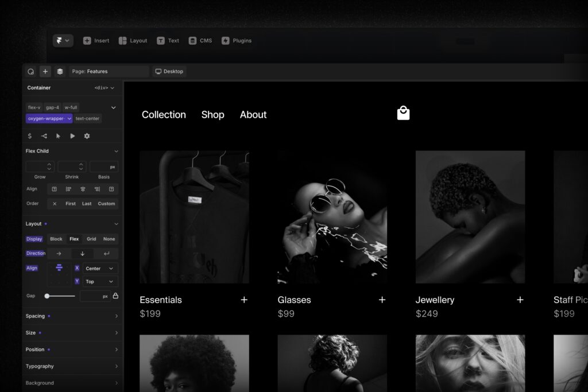The width and height of the screenshot is (588, 392).
Task: Open the Framer logo menu
Action: point(63,41)
